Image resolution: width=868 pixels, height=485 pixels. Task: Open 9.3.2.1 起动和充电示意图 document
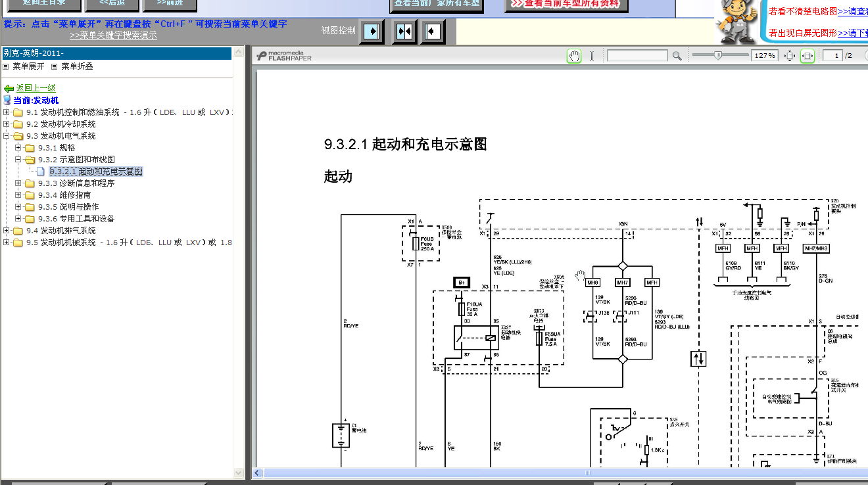click(96, 172)
